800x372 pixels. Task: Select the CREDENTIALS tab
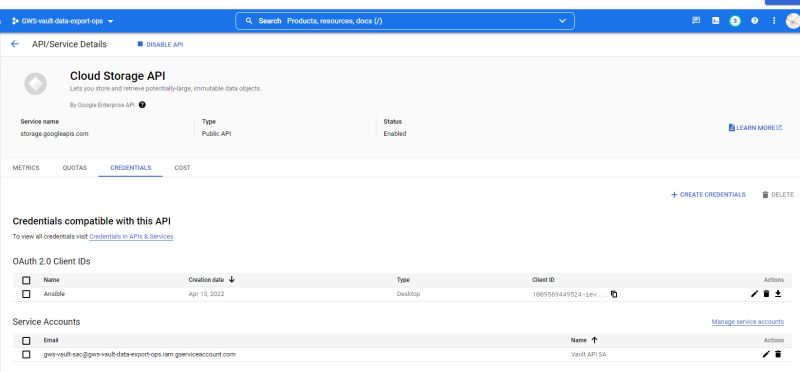131,168
